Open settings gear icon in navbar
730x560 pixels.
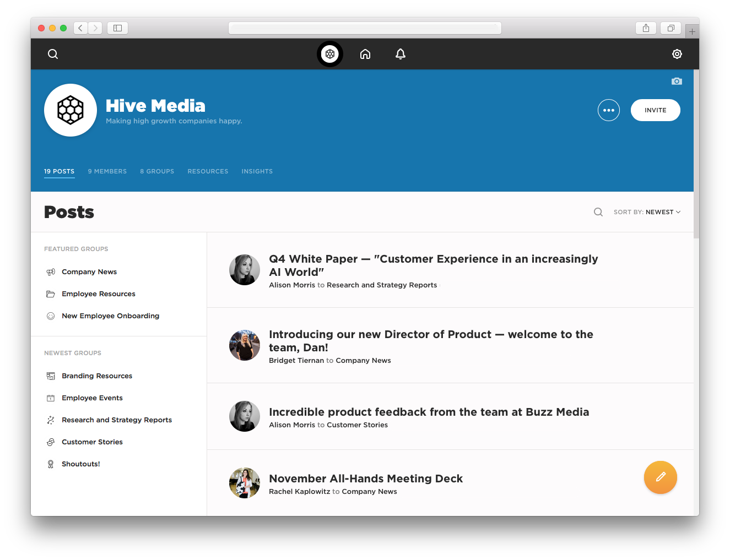pos(677,54)
